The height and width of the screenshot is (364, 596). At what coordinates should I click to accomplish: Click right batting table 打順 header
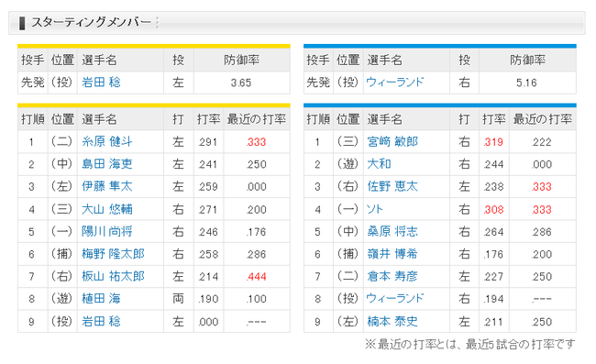(318, 119)
